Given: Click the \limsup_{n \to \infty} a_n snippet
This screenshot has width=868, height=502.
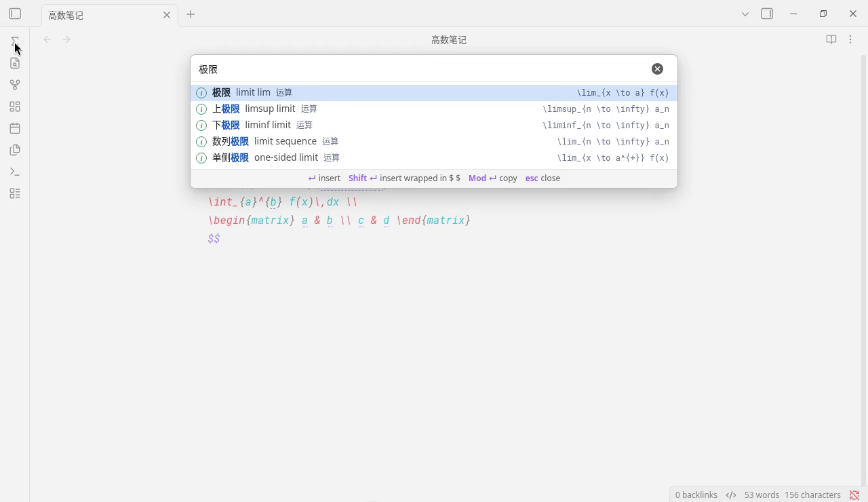Looking at the screenshot, I should tap(606, 109).
